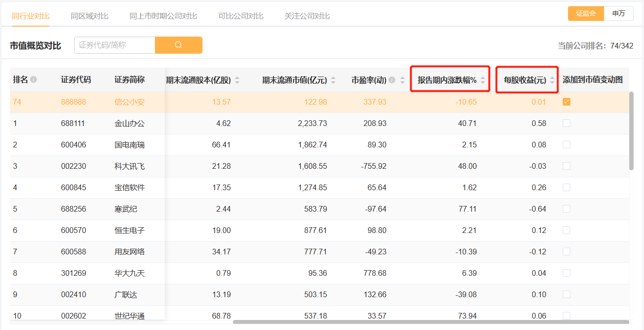Click the stock name 华大九天
Screen dimensions: 644x330
pyautogui.click(x=129, y=273)
